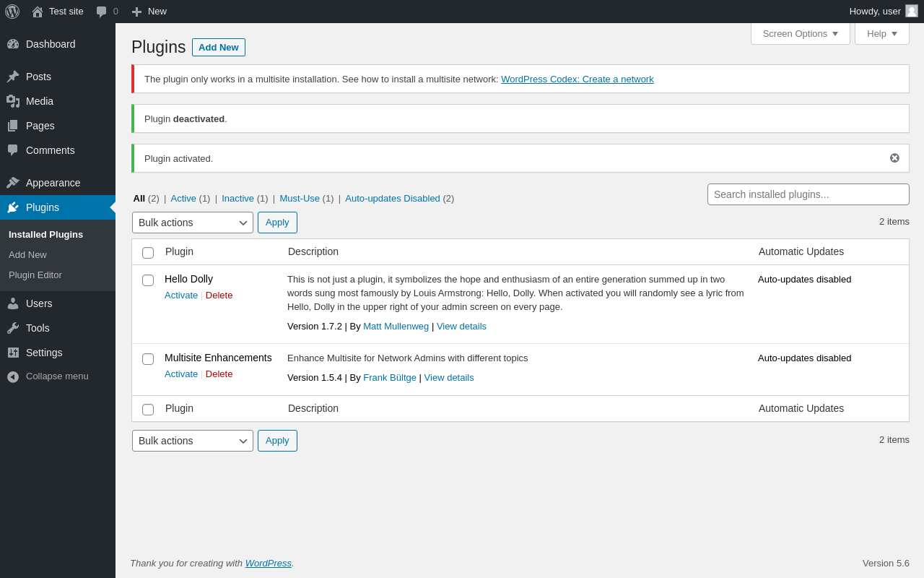924x578 pixels.
Task: Filter plugins by Inactive
Action: 237,198
